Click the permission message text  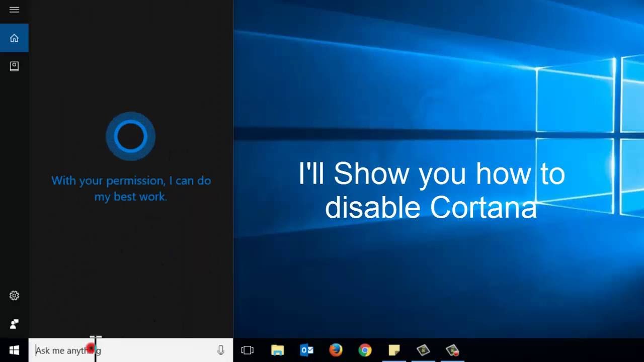(x=131, y=189)
